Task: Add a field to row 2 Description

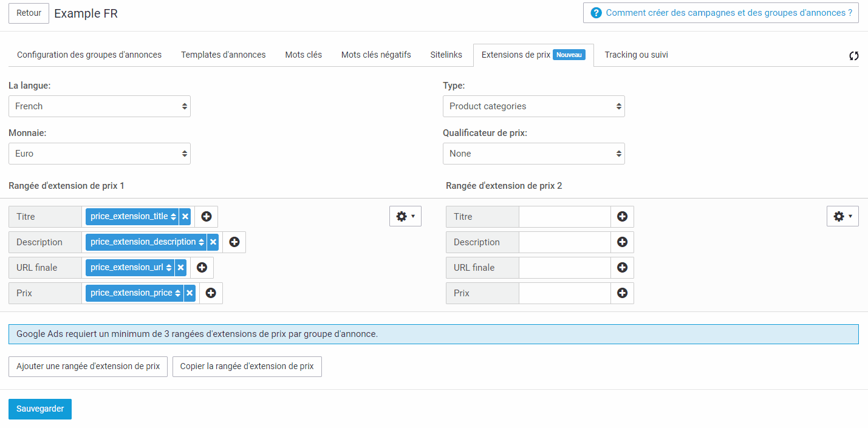Action: pos(622,242)
